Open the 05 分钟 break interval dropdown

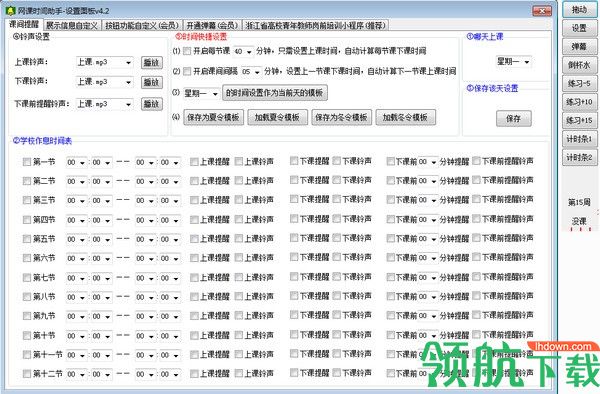coord(251,72)
